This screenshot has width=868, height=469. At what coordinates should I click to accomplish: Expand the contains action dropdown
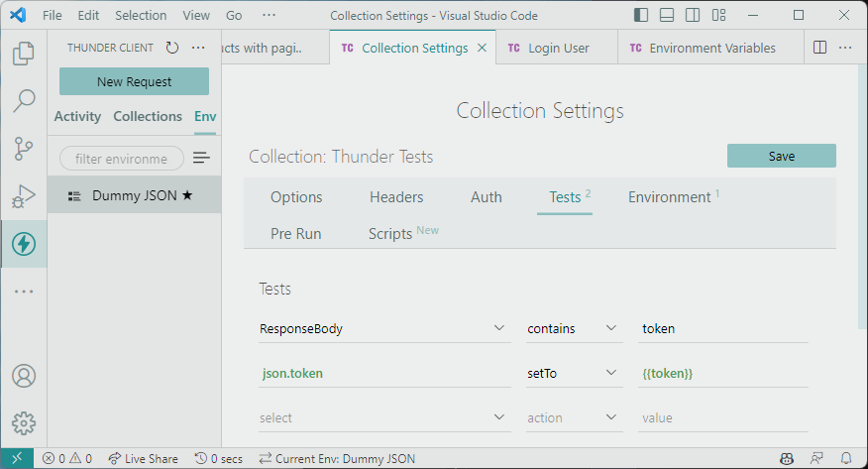(x=574, y=329)
